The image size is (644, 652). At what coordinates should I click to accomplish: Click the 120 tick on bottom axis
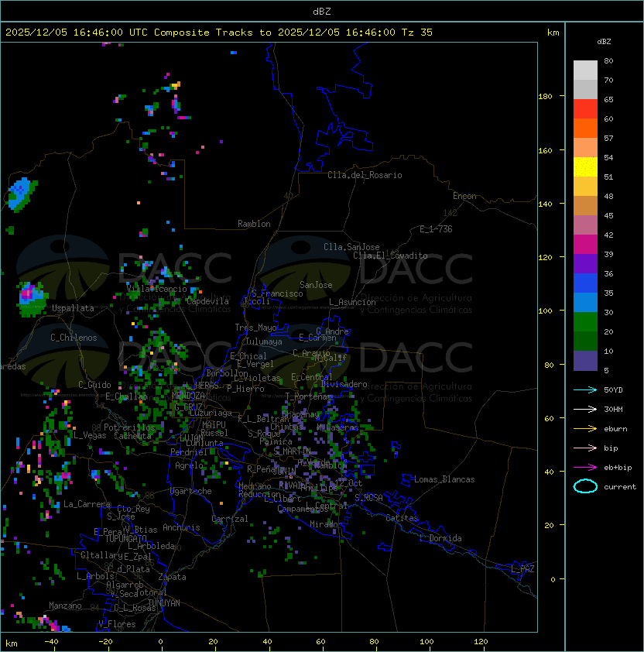[481, 642]
